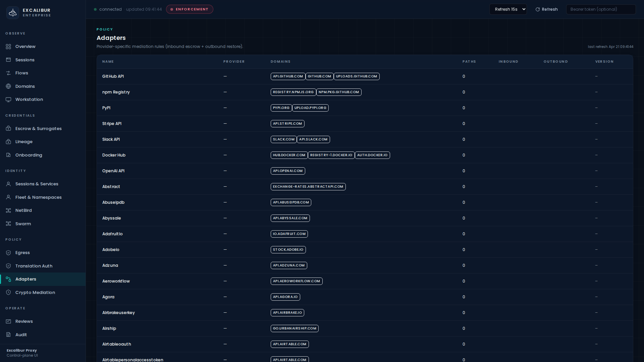This screenshot has width=644, height=362.
Task: Open Overview via its grid icon
Action: [8, 47]
